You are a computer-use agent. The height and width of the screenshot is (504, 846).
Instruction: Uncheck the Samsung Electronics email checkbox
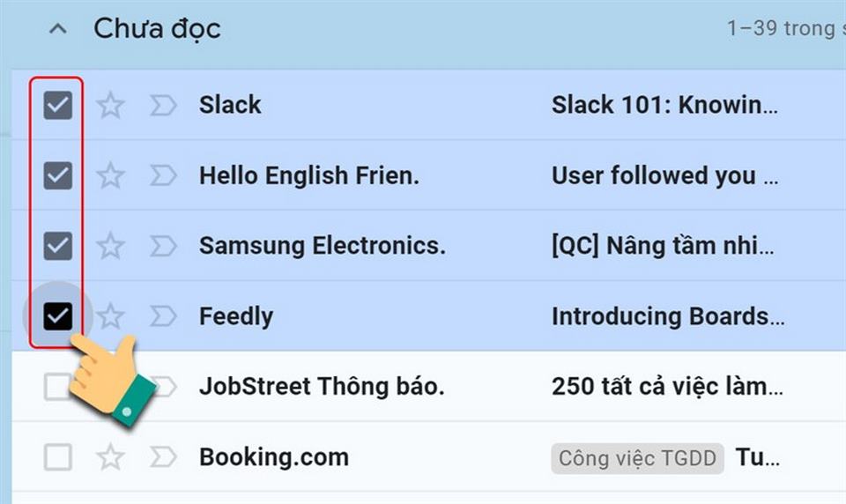(58, 246)
